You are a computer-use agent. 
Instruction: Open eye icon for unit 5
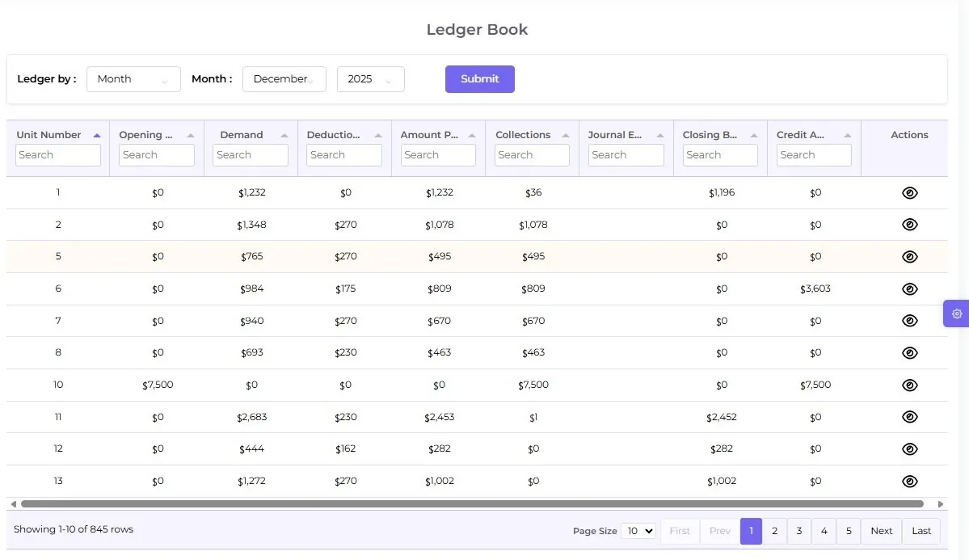point(909,256)
